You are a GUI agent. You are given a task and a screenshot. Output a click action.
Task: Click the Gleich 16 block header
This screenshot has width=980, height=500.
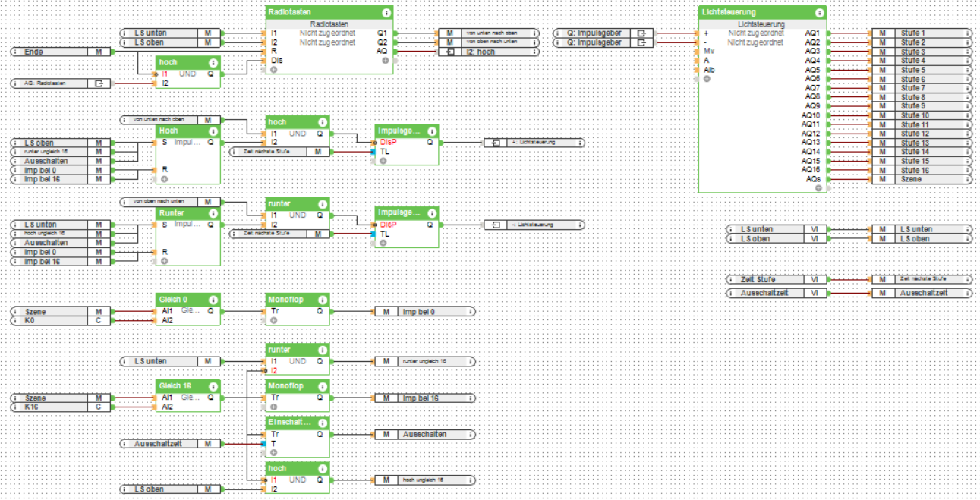point(188,386)
